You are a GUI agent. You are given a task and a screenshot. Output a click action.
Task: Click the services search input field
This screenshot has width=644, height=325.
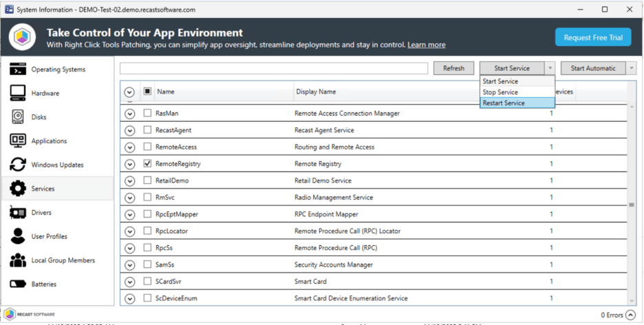274,68
